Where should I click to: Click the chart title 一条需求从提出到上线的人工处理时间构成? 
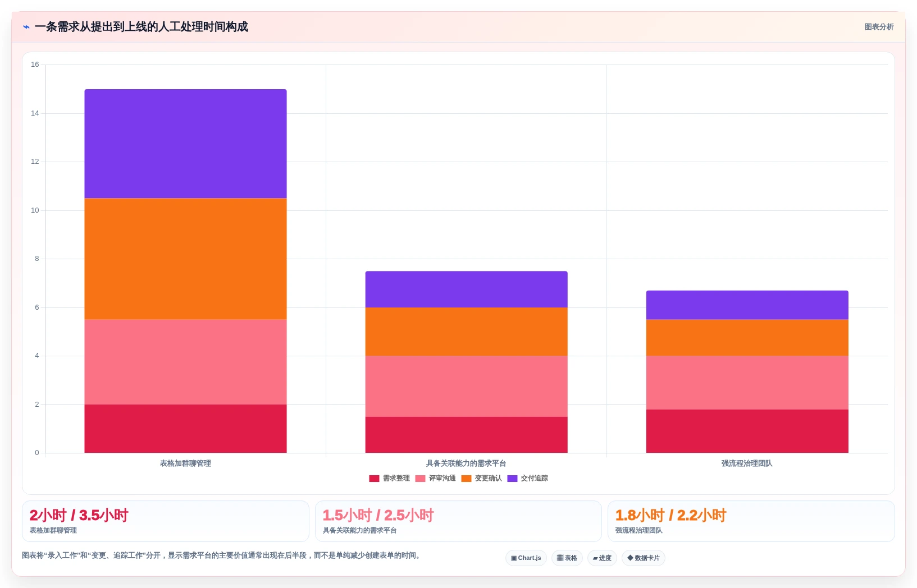pos(141,27)
